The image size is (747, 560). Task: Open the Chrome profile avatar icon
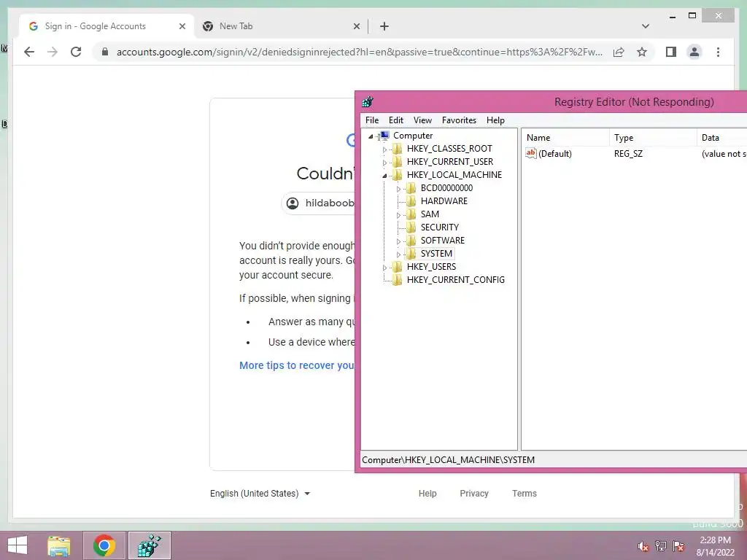click(x=694, y=52)
